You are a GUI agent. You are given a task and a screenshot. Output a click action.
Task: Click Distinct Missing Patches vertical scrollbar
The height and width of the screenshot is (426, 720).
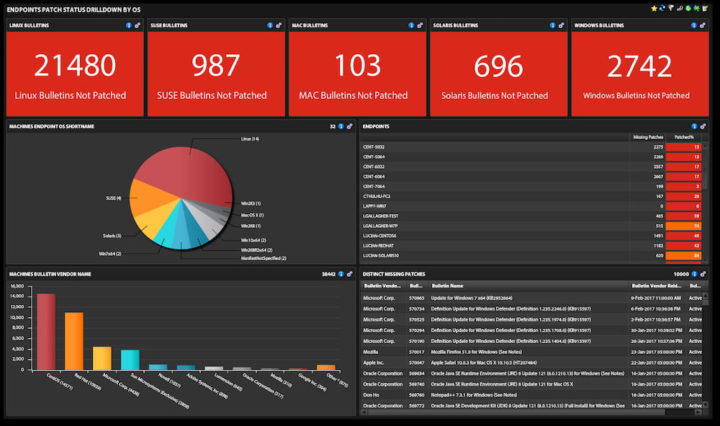tap(705, 350)
